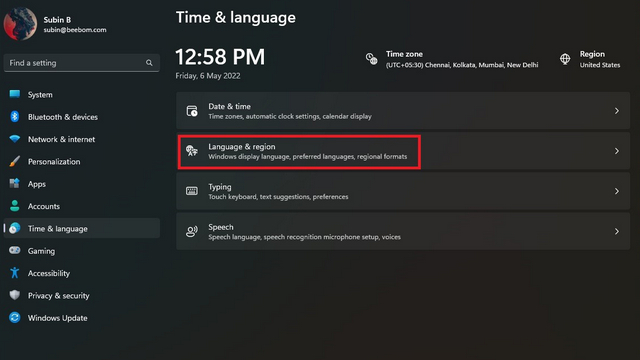Click the Language & region icon
The image size is (640, 360).
click(192, 151)
